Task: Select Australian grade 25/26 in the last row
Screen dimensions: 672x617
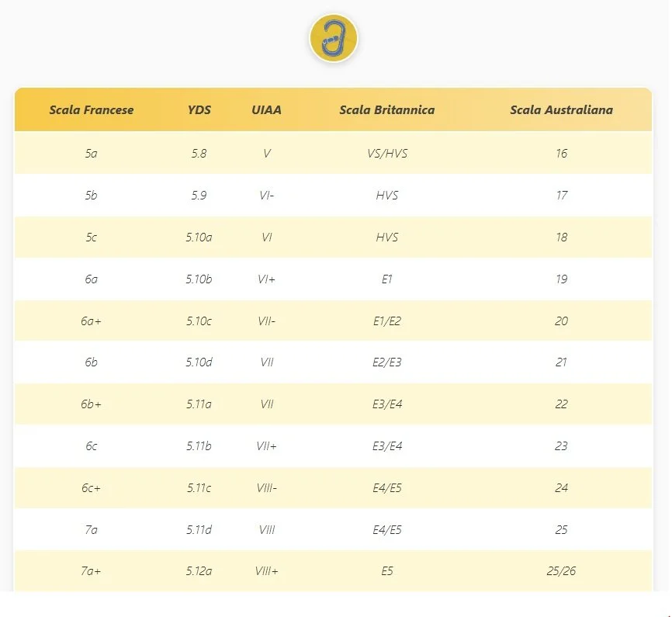Action: (561, 571)
